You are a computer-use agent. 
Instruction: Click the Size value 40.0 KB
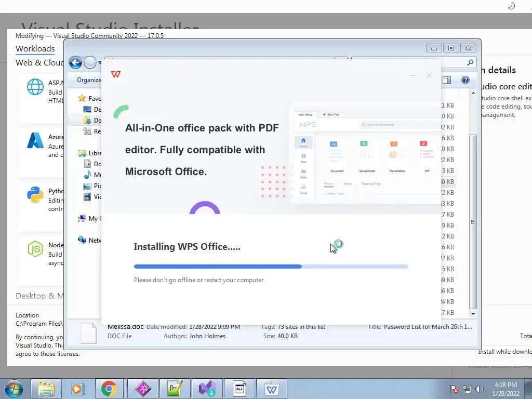coord(287,336)
